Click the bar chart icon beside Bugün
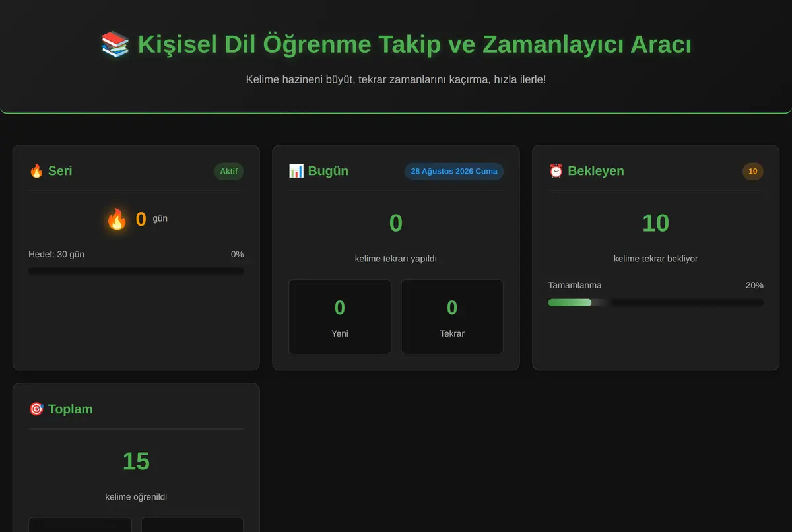The width and height of the screenshot is (792, 532). point(296,171)
